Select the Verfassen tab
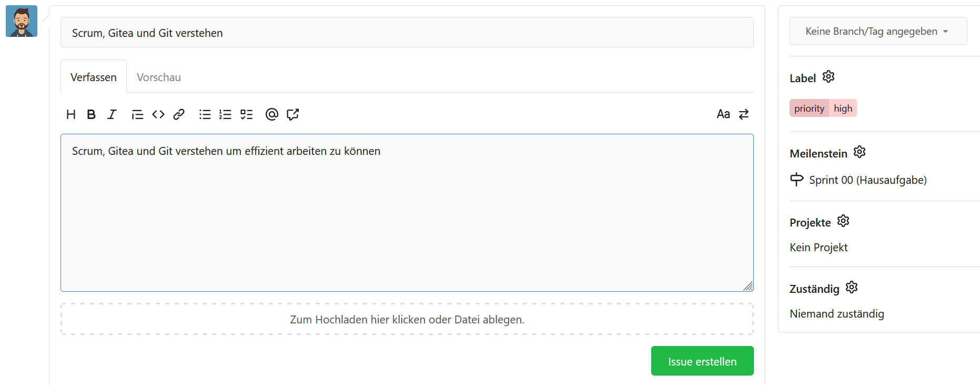Screen dimensions: 980x385 (x=94, y=77)
